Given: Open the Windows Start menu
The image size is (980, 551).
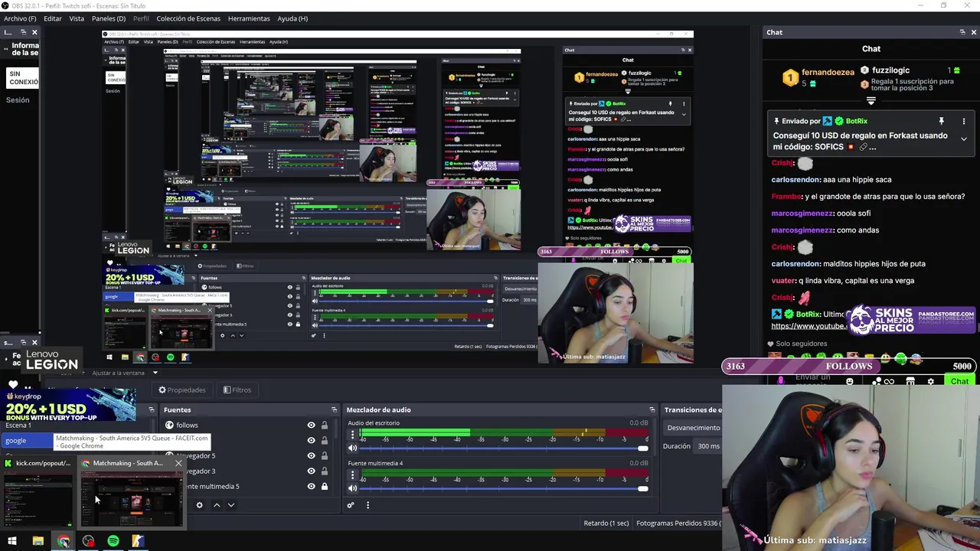Looking at the screenshot, I should coord(12,542).
